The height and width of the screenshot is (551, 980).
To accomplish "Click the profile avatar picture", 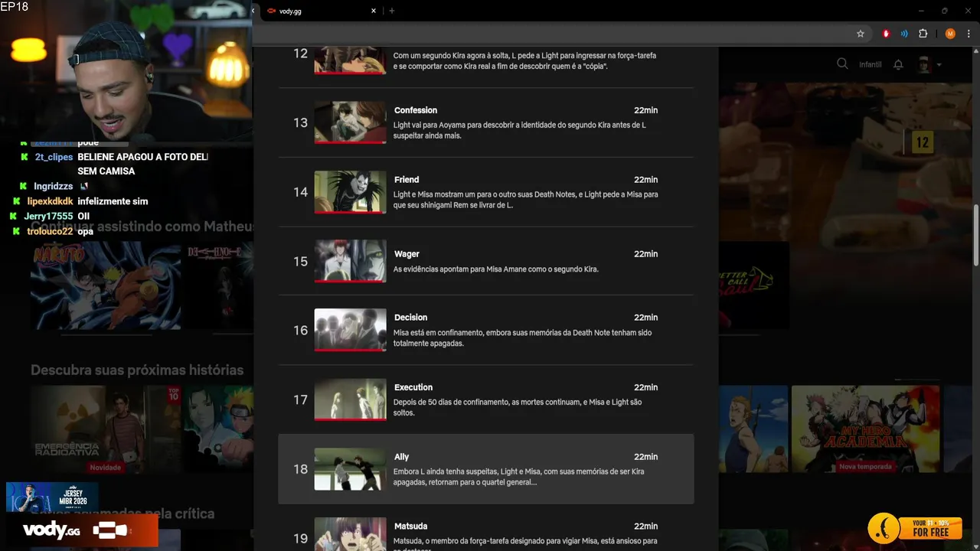I will point(924,64).
